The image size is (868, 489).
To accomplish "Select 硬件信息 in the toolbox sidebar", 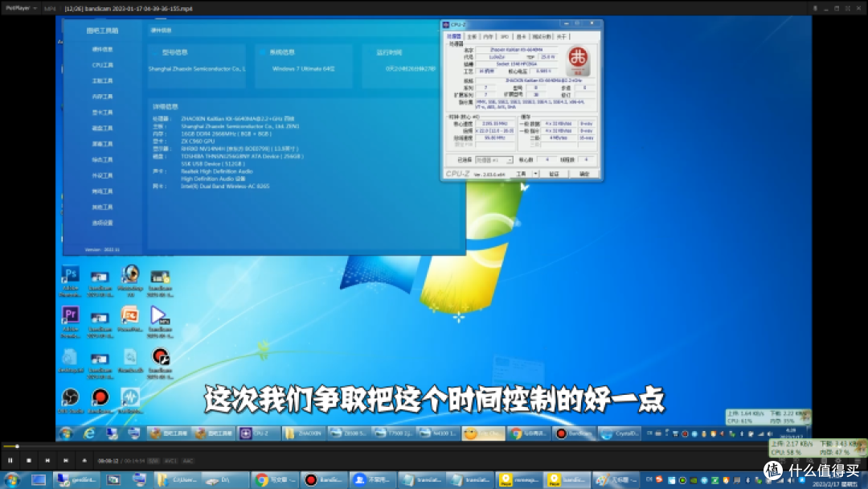I will 102,49.
